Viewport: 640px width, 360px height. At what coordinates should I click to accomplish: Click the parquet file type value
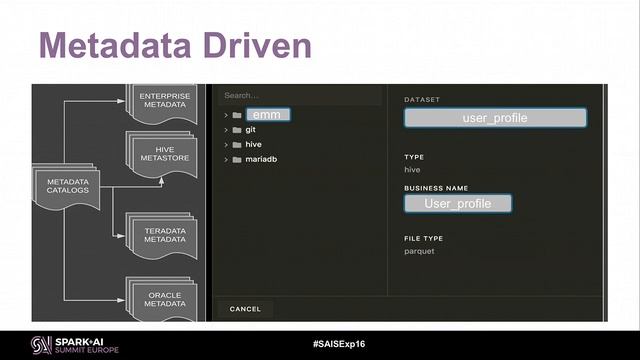click(419, 251)
